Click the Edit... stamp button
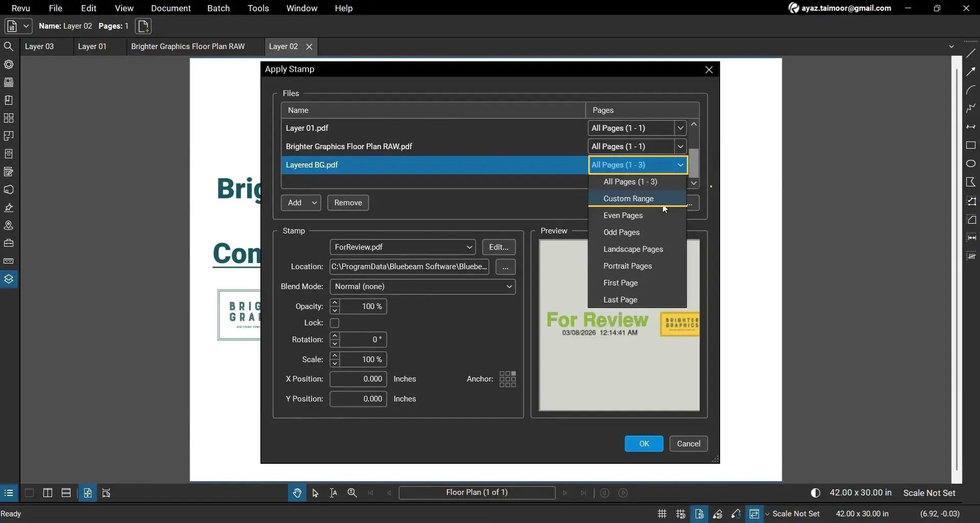980x523 pixels. click(498, 247)
